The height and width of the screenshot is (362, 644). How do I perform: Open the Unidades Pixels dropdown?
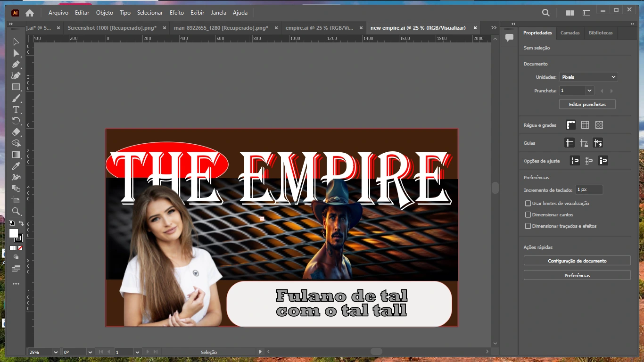tap(588, 77)
